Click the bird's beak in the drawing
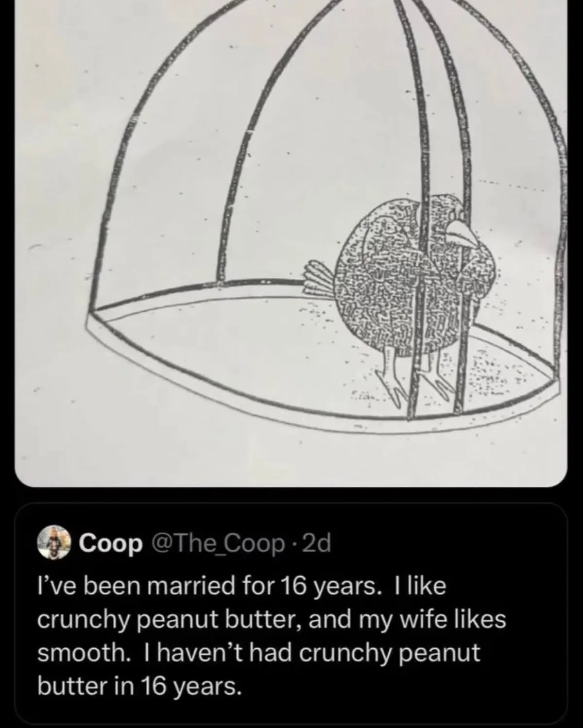Image resolution: width=583 pixels, height=728 pixels. click(463, 232)
